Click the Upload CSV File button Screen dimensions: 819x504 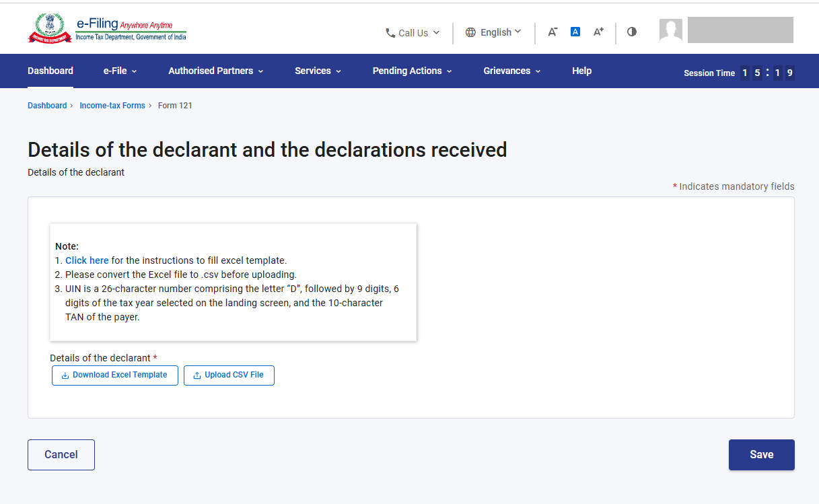click(x=229, y=375)
